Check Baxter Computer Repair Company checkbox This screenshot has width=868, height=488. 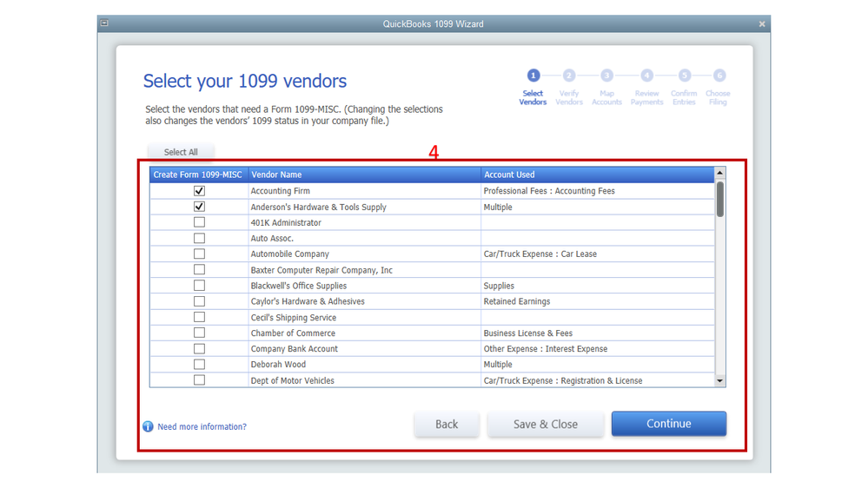[199, 269]
